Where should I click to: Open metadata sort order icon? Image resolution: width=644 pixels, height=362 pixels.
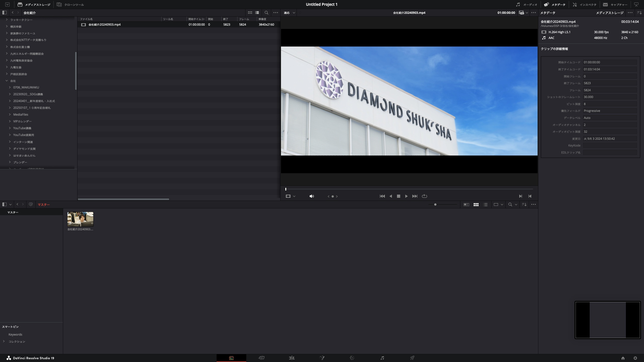(639, 13)
